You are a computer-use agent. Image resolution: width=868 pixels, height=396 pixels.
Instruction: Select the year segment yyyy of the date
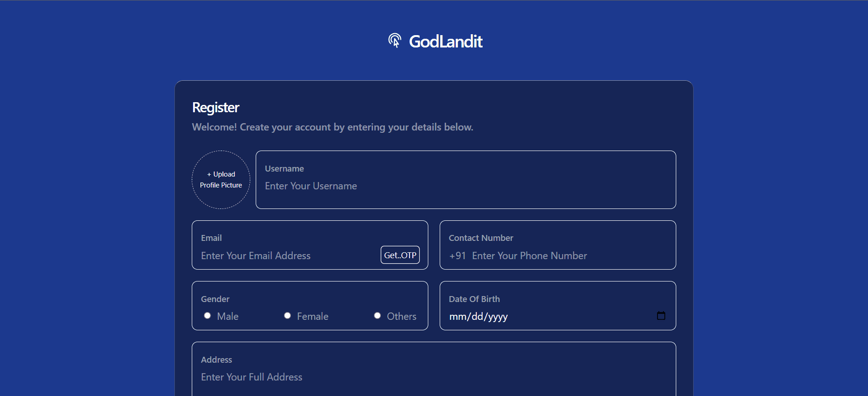pyautogui.click(x=497, y=317)
